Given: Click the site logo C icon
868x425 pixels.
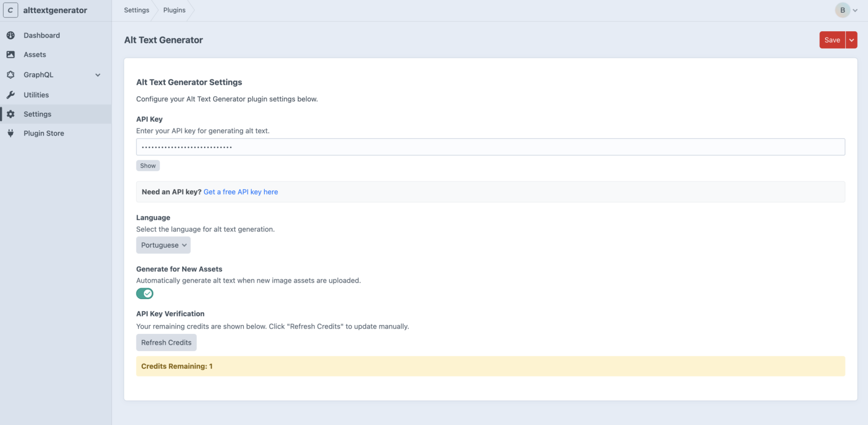Looking at the screenshot, I should pos(11,10).
